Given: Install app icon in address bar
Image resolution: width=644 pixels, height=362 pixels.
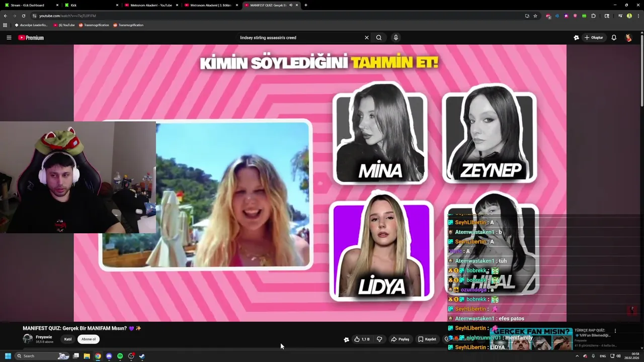Looking at the screenshot, I should [527, 16].
